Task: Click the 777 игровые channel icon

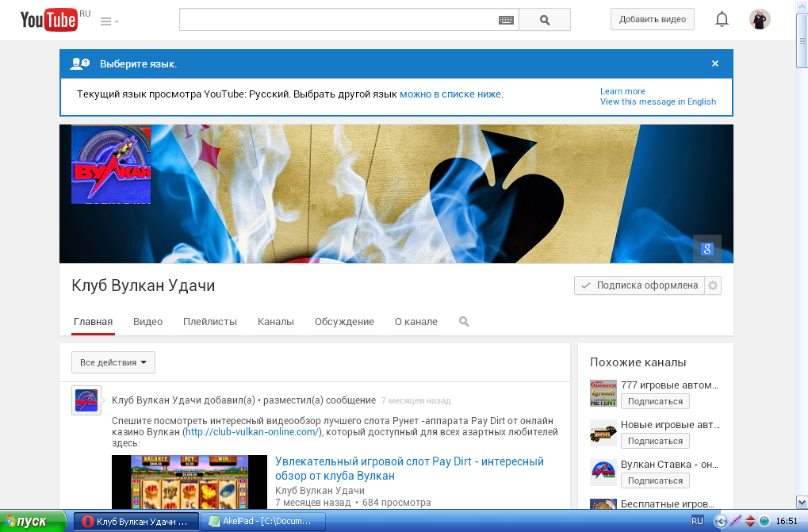Action: click(x=603, y=393)
